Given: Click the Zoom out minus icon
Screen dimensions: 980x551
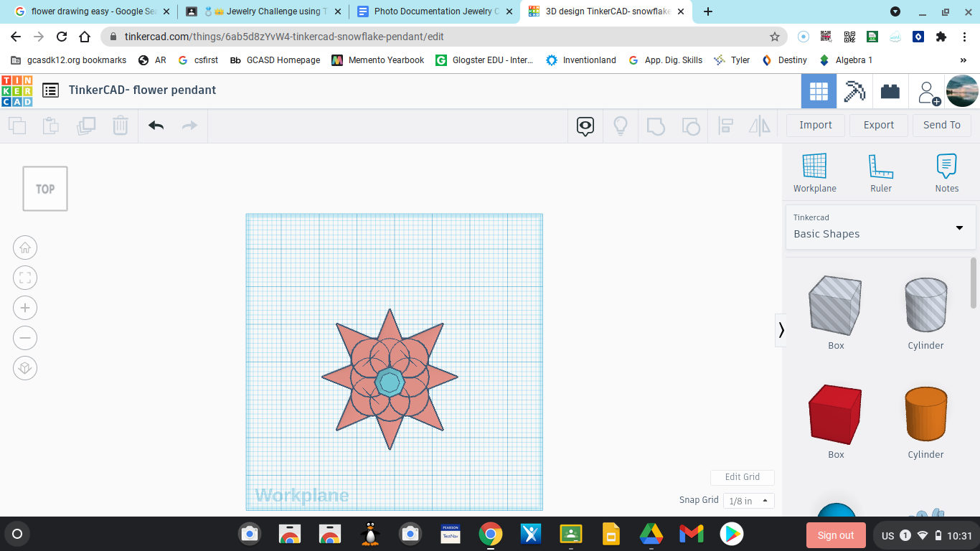Looking at the screenshot, I should (x=25, y=338).
